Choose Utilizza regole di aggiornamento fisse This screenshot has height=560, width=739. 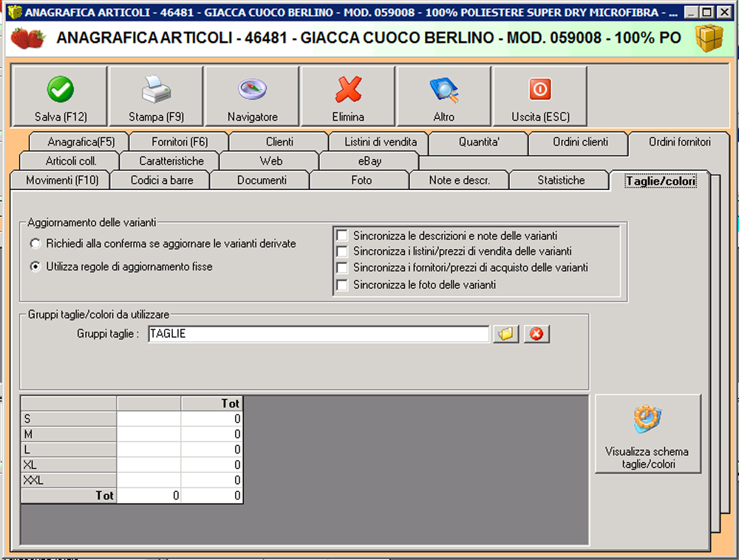coord(35,267)
